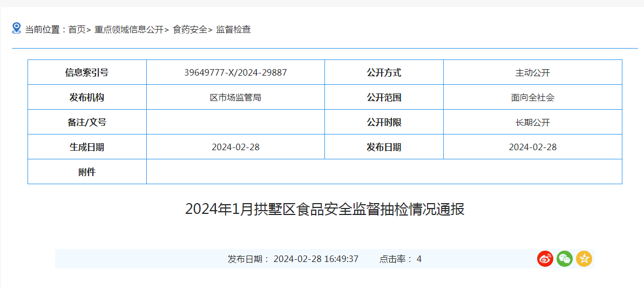Open 食药安全 breadcrumb link
Viewport: 644px width, 289px height.
coord(190,30)
